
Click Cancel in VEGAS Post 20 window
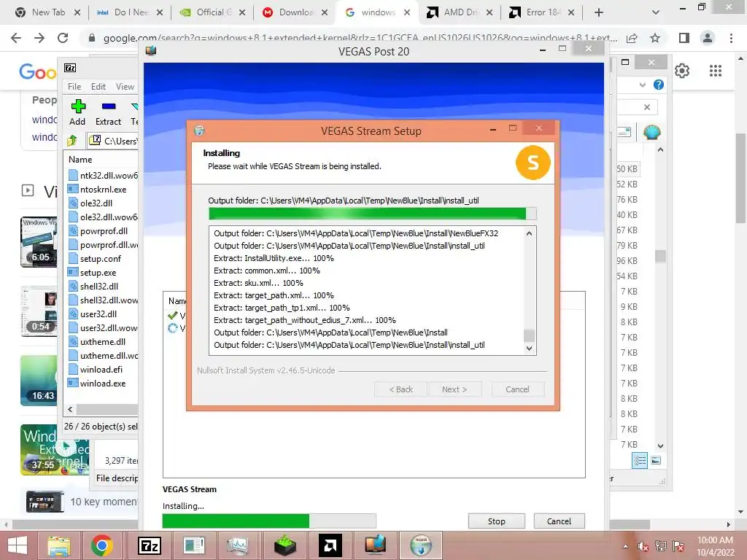[559, 521]
